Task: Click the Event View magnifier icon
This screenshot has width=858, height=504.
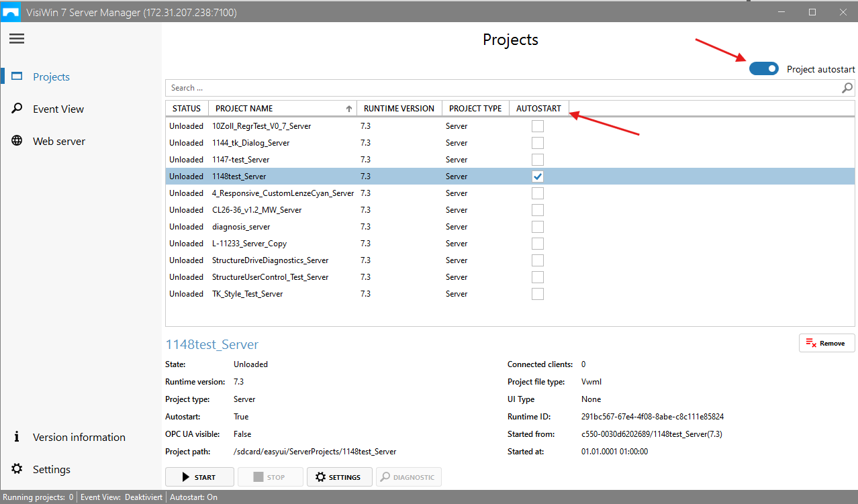Action: pyautogui.click(x=17, y=109)
